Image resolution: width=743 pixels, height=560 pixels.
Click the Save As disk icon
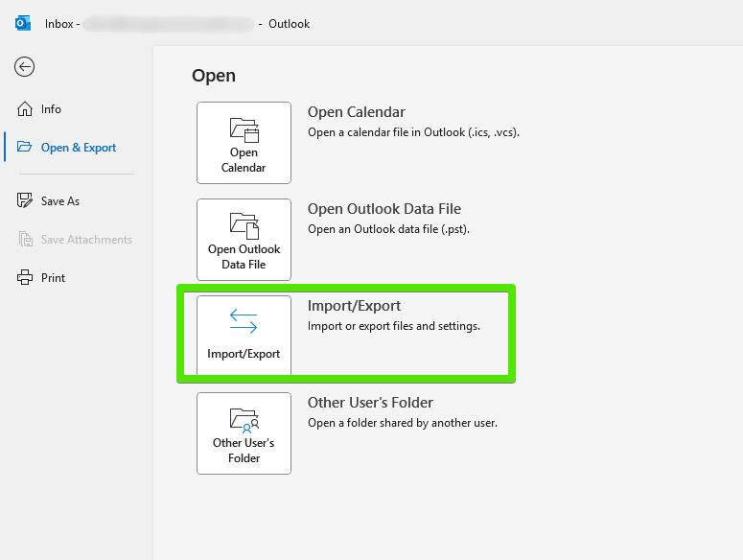point(25,200)
